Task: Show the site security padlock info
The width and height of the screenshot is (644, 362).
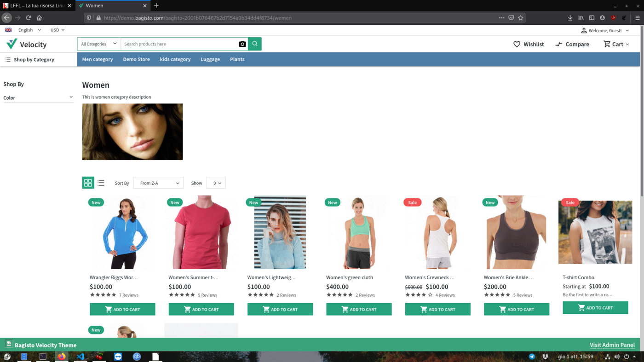Action: click(x=98, y=18)
